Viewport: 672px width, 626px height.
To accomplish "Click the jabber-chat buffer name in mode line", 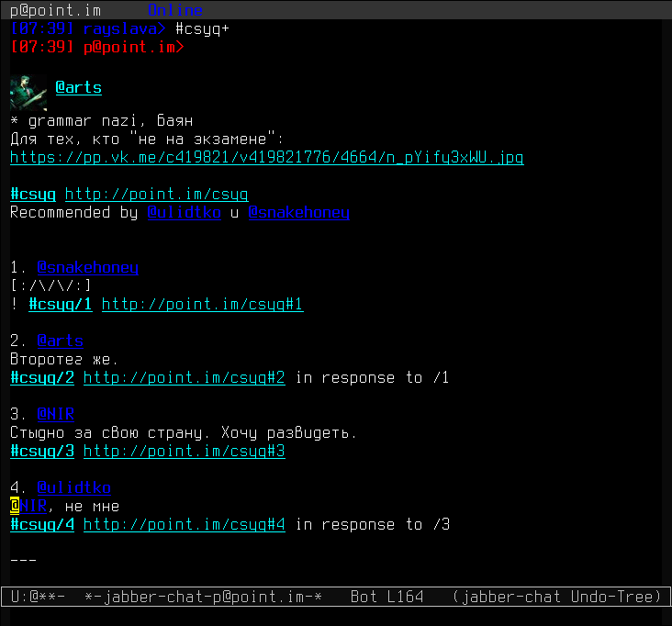I will click(203, 598).
